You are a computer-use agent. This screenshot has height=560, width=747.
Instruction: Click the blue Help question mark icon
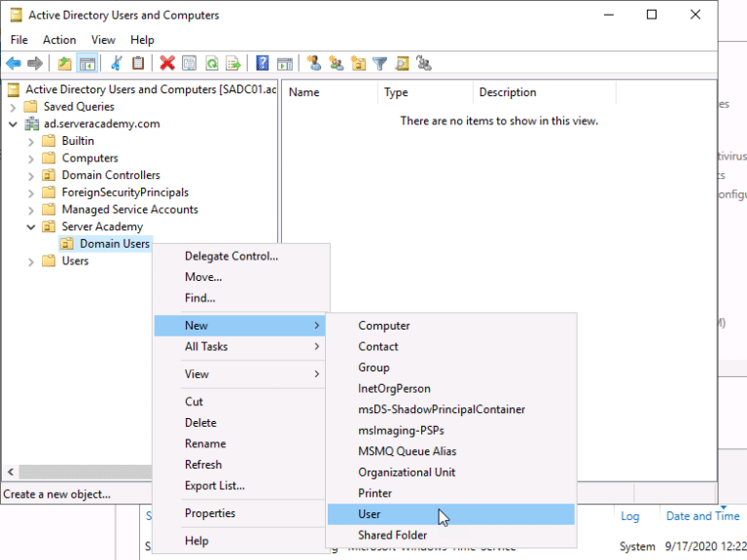(x=262, y=63)
